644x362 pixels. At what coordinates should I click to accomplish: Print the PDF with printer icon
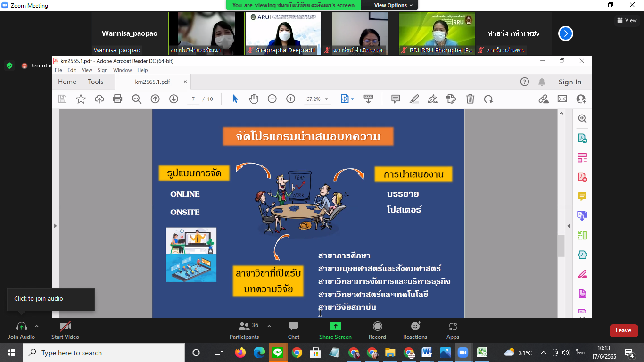pos(118,99)
